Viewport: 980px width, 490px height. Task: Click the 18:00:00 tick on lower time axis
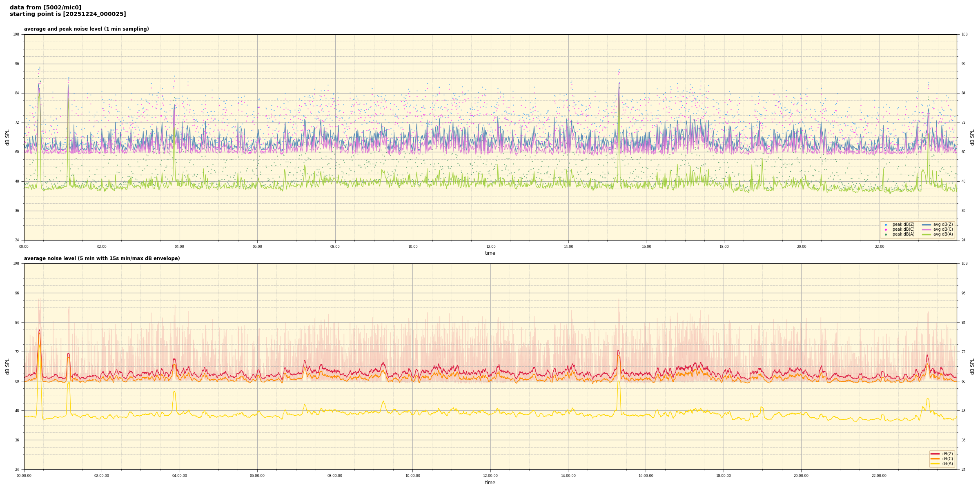tap(724, 476)
